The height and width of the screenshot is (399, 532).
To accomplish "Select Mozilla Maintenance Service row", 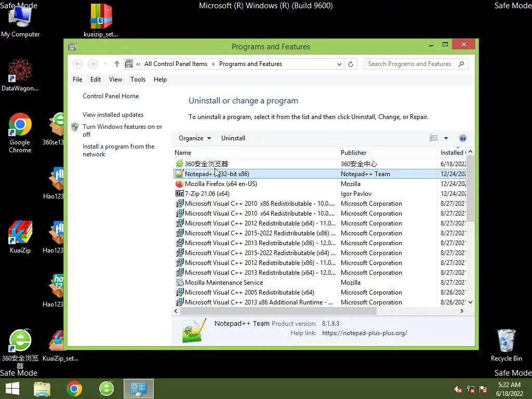I will tap(320, 282).
